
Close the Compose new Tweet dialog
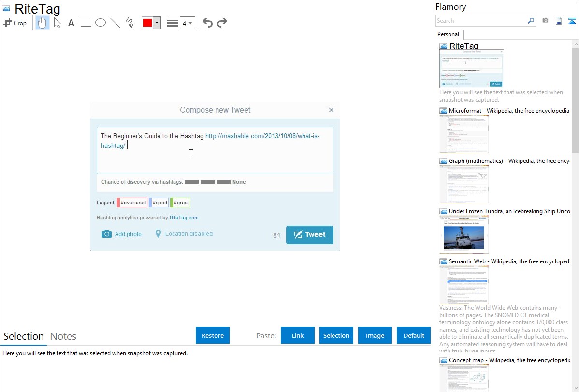[331, 110]
